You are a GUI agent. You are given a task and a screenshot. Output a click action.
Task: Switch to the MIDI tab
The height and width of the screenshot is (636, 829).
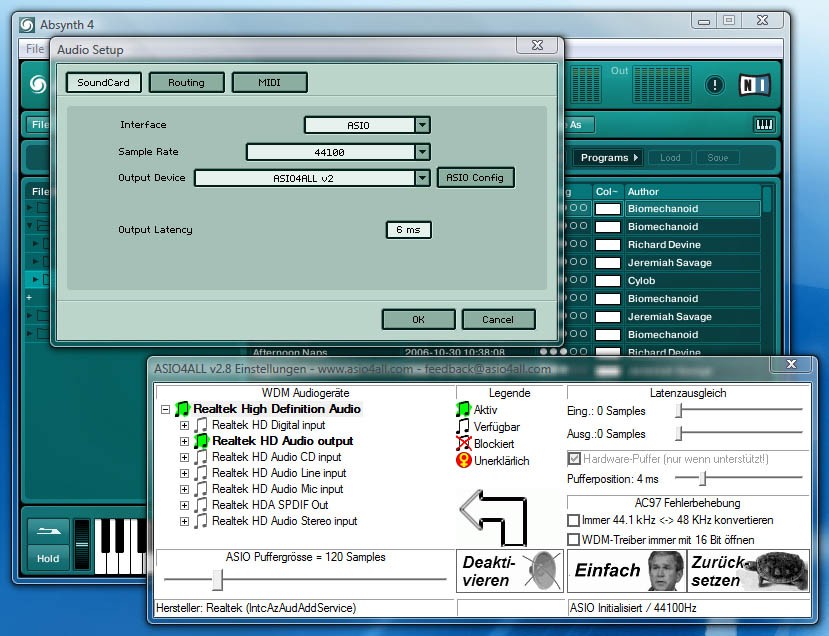click(x=270, y=82)
